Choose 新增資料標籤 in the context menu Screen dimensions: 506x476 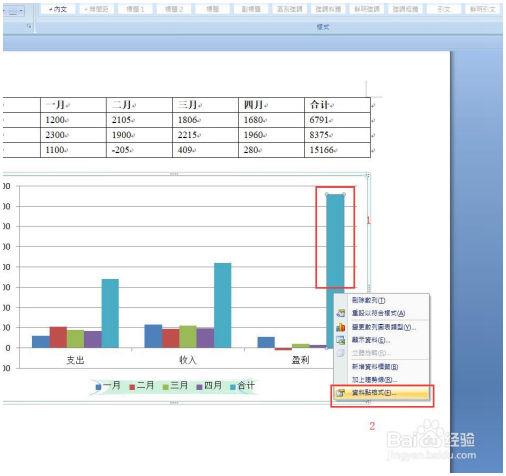coord(382,367)
